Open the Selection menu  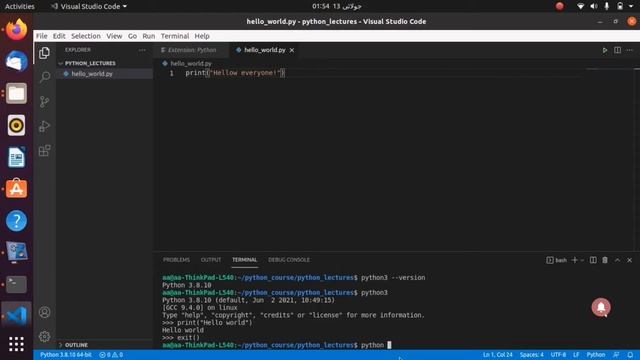pyautogui.click(x=86, y=36)
